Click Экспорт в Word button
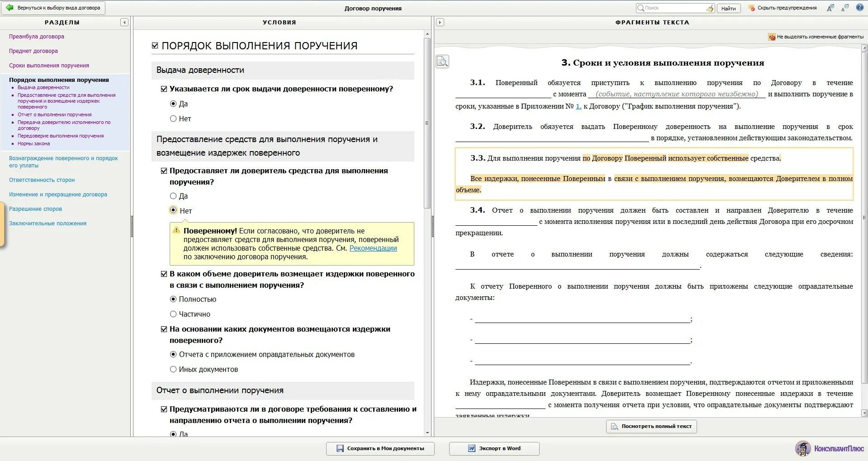Screen dimensions: 868x461 [x=494, y=448]
